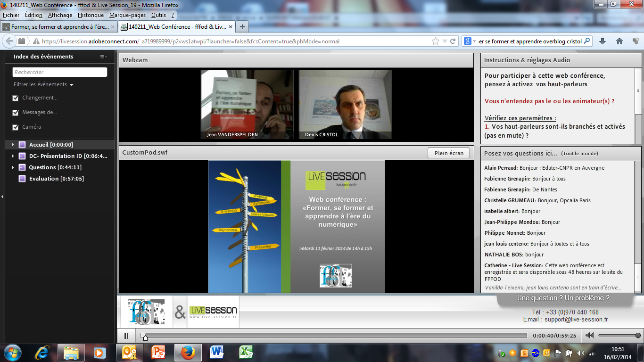
Task: Click the Catherine - Live Session message
Action: (554, 272)
